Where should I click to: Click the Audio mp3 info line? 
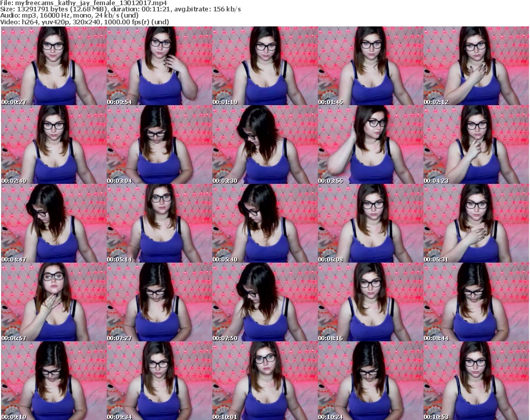point(69,16)
